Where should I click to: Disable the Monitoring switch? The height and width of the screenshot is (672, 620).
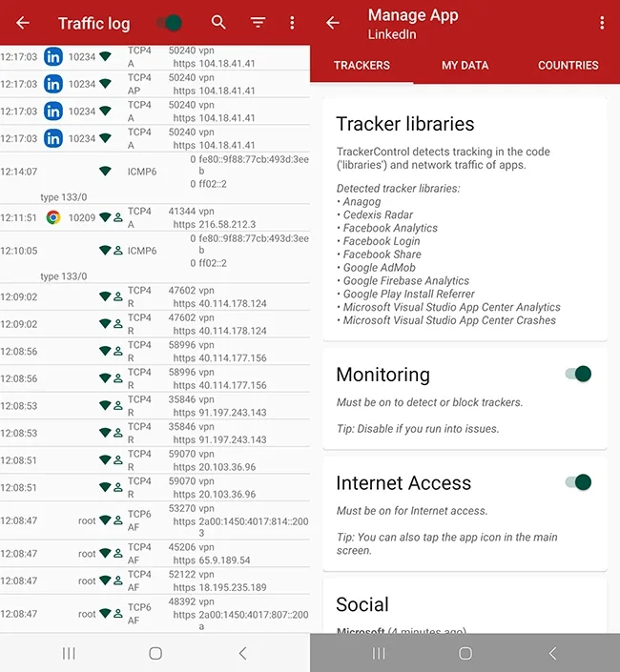coord(579,374)
